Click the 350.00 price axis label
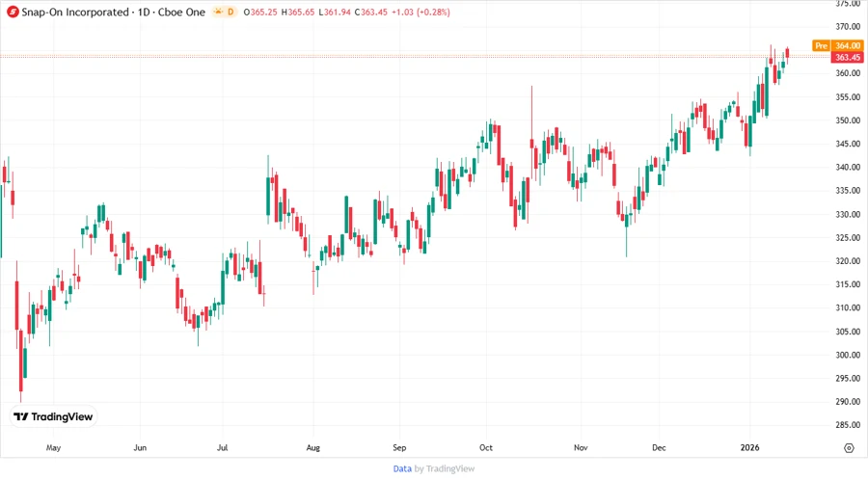 [848, 120]
